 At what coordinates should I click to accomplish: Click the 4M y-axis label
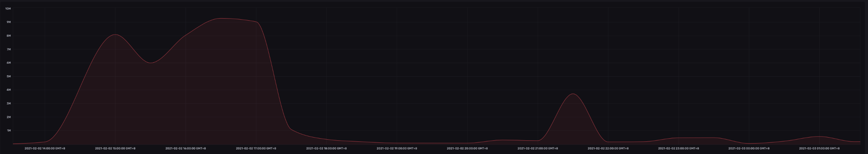(8, 90)
